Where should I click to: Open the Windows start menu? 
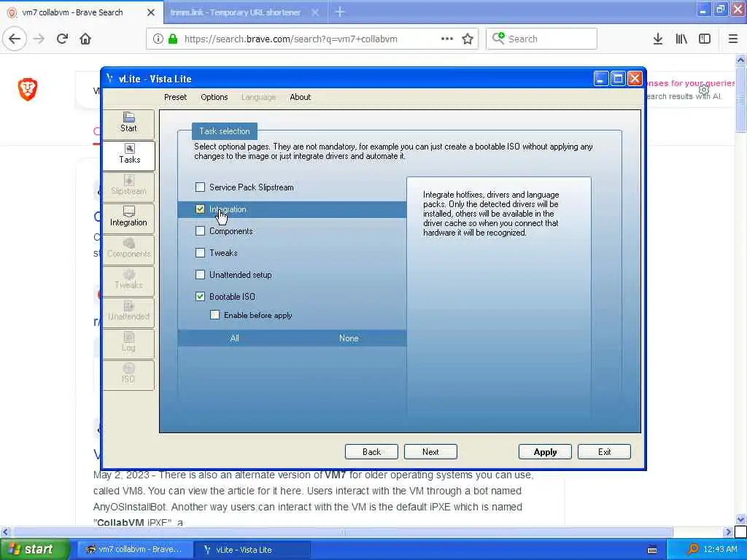pos(34,549)
